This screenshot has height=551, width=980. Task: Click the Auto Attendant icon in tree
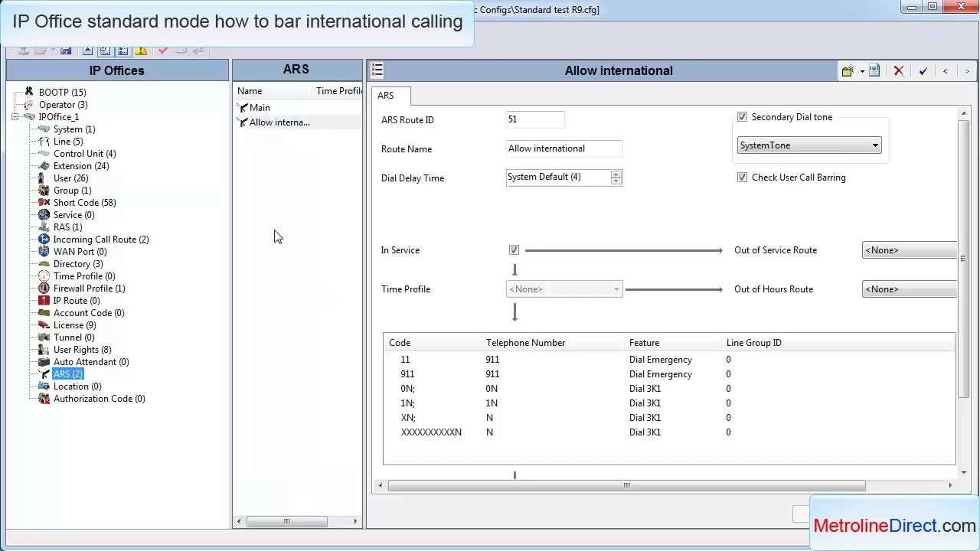tap(44, 362)
